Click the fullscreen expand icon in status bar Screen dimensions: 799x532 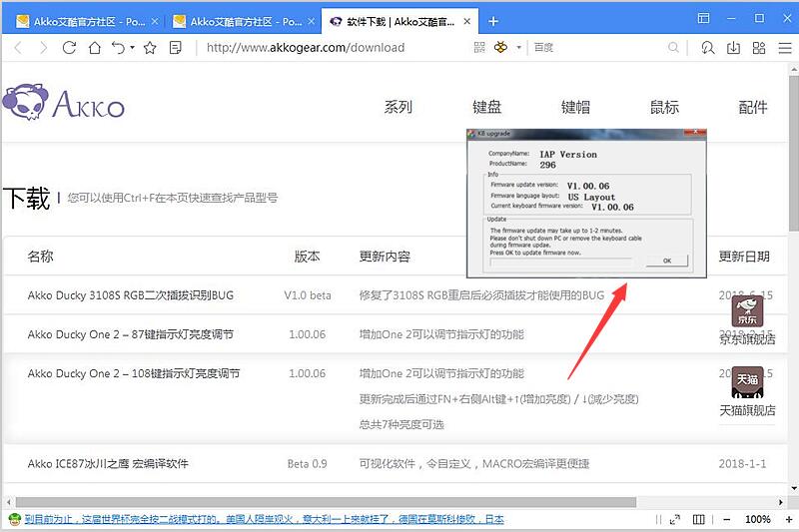click(675, 520)
